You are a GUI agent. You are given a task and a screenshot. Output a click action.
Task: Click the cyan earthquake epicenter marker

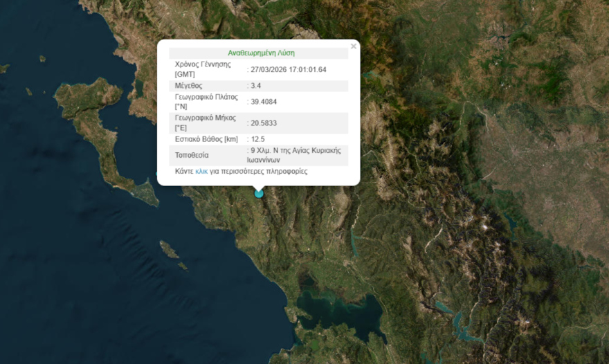coord(259,194)
